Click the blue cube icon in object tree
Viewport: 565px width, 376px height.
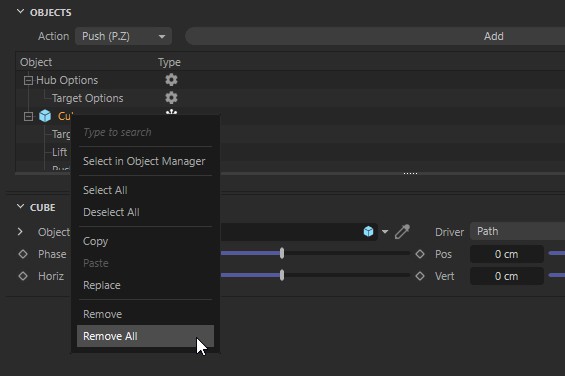click(45, 116)
